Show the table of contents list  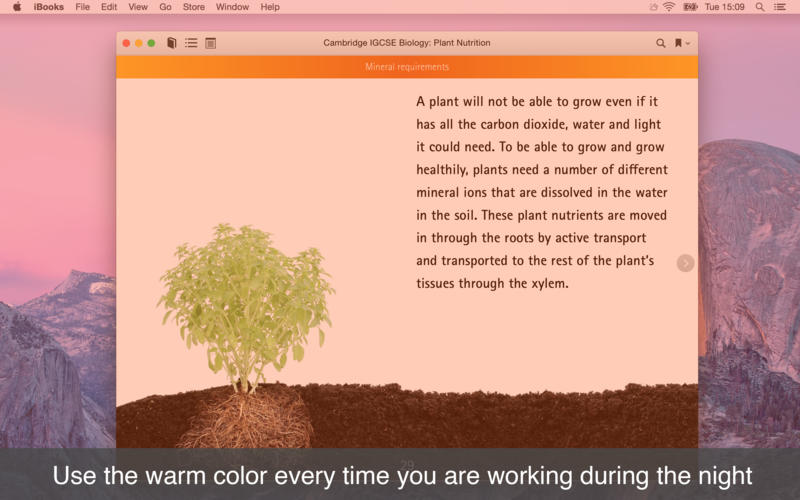[x=191, y=43]
